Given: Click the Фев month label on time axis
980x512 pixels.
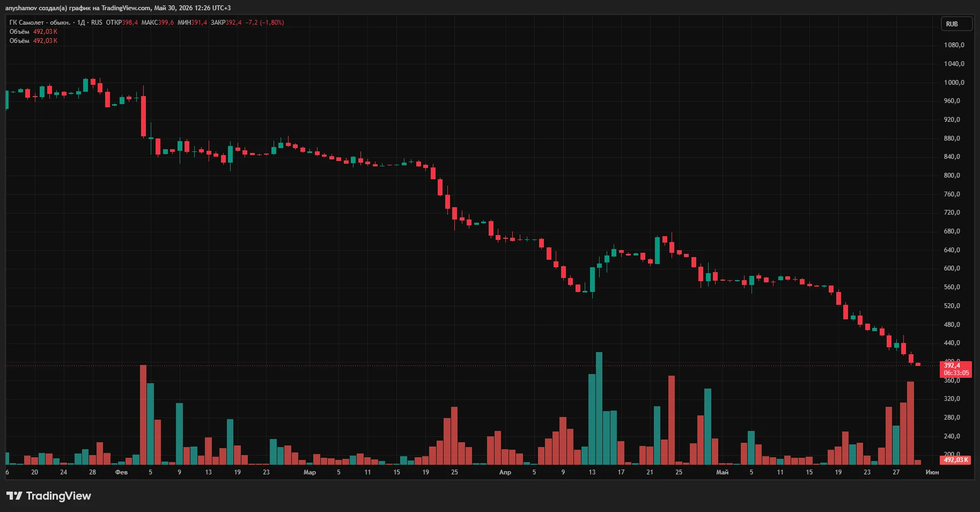Looking at the screenshot, I should 121,472.
